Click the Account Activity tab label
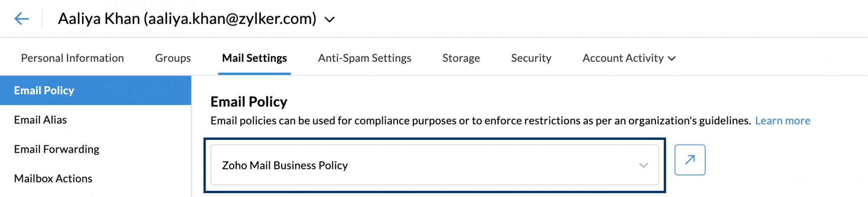The height and width of the screenshot is (197, 868). pos(623,58)
